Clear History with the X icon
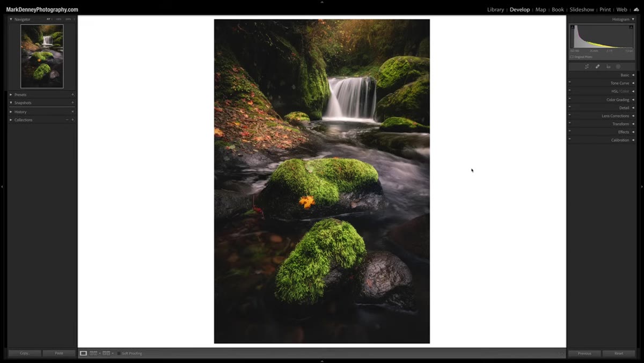644x363 pixels. tap(72, 112)
